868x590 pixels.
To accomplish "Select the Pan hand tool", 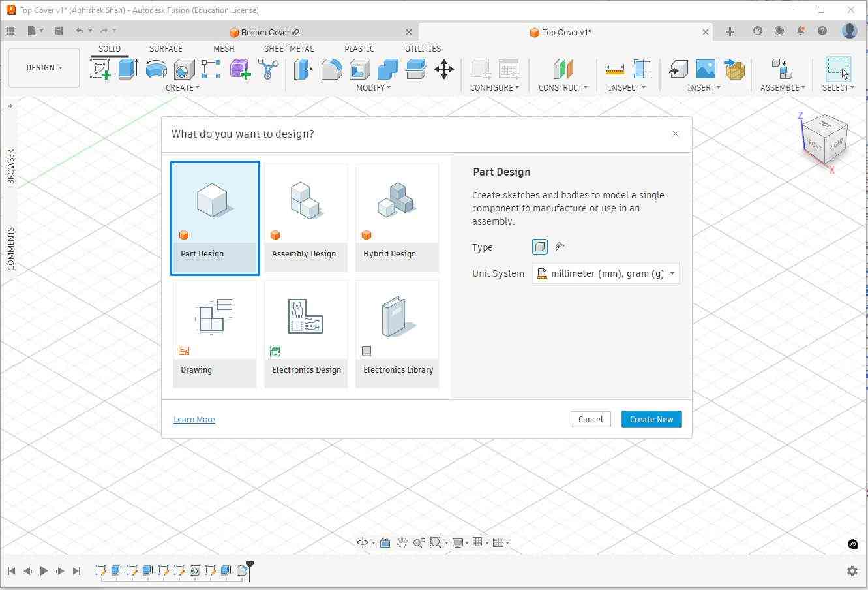I will (402, 542).
